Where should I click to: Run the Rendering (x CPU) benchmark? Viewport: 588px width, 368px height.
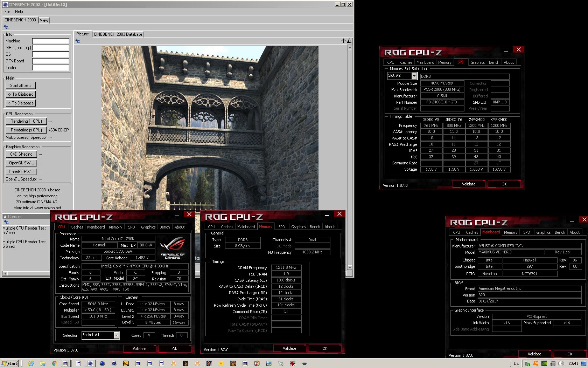click(26, 130)
